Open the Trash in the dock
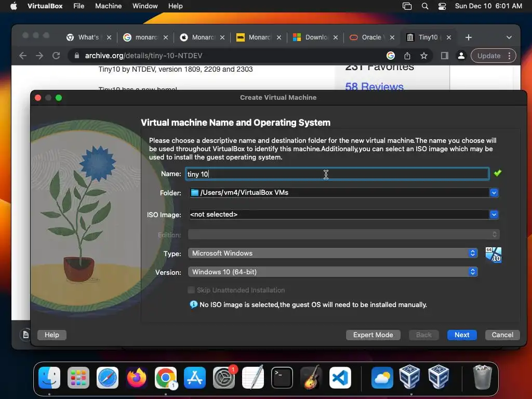The width and height of the screenshot is (532, 399). coord(482,378)
